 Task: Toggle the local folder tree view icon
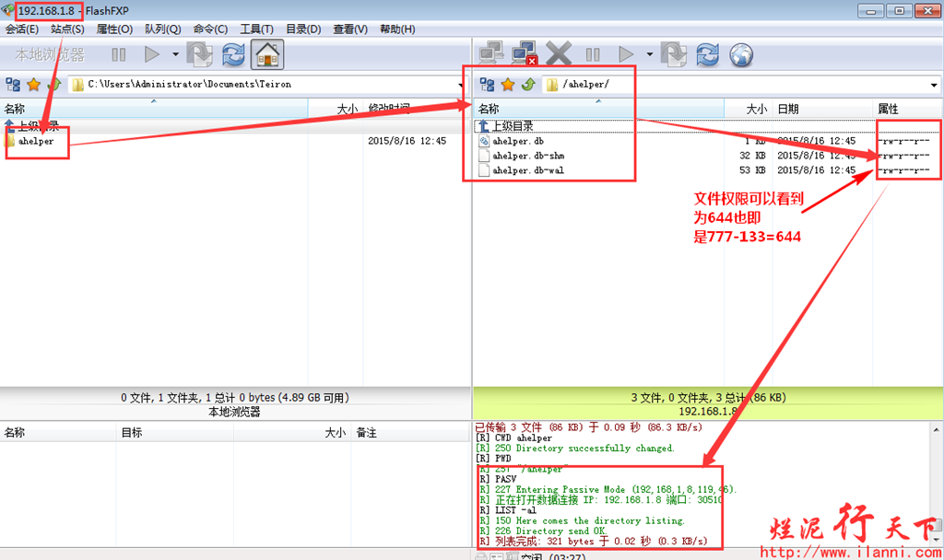click(x=13, y=85)
